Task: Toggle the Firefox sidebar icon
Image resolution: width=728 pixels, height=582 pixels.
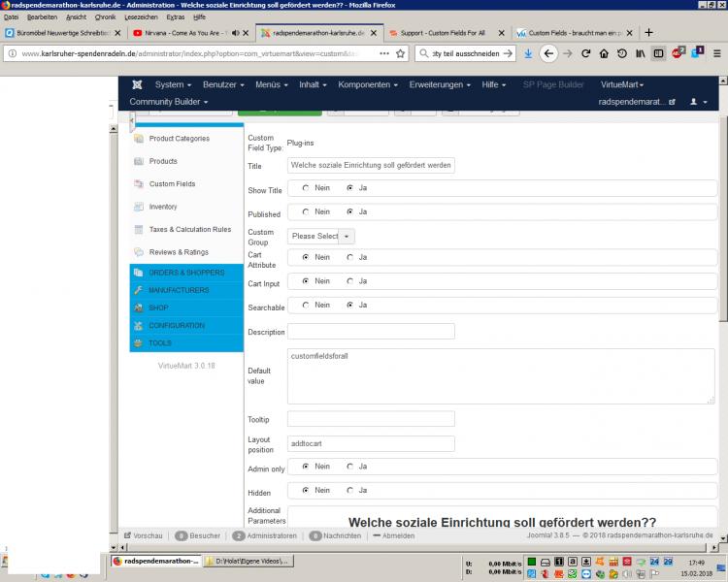Action: click(x=659, y=53)
